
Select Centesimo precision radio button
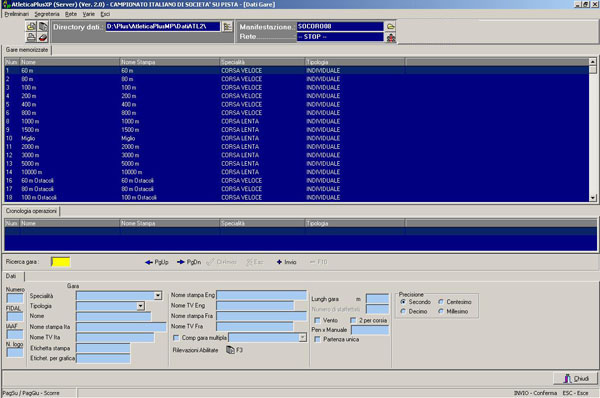coord(441,302)
